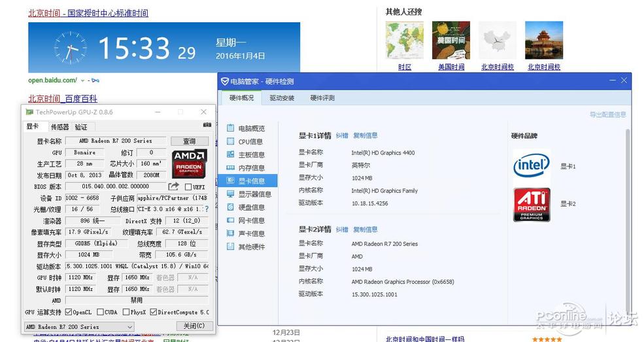This screenshot has height=342, width=644.
Task: Click the GPU-Z screenshot camera icon
Action: (x=207, y=125)
